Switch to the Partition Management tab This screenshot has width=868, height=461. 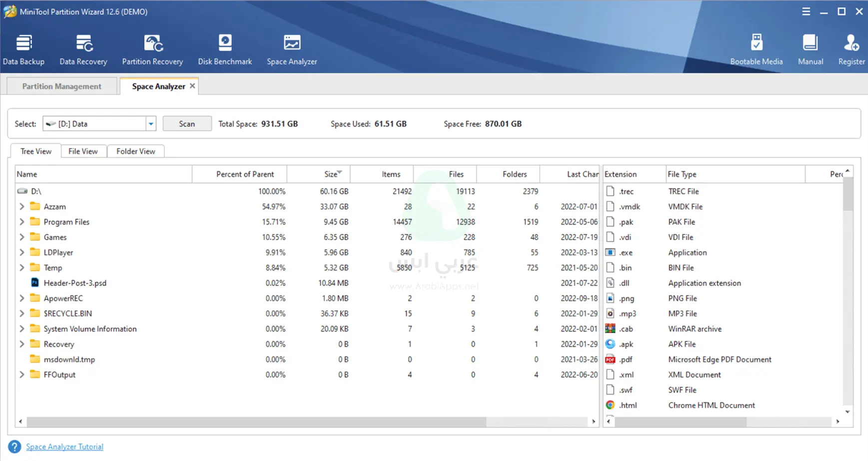[61, 86]
